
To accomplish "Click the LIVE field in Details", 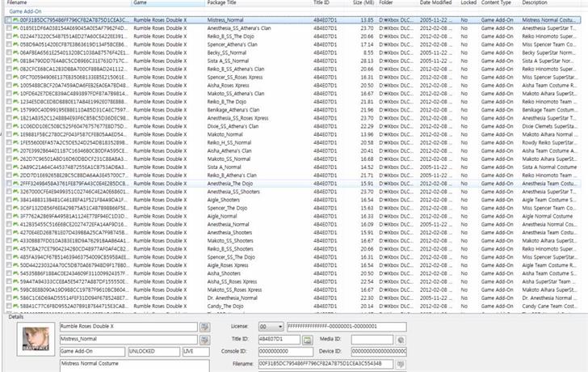I will pyautogui.click(x=196, y=352).
